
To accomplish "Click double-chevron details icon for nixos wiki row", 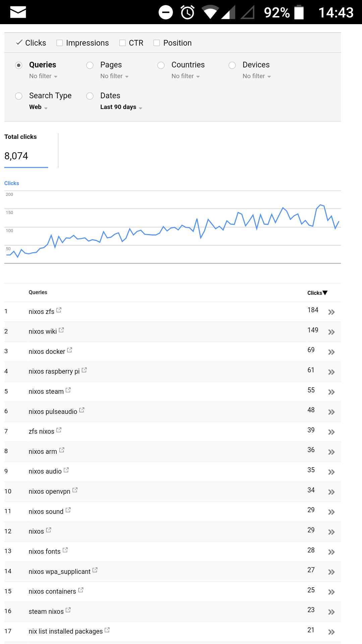I will [x=331, y=332].
